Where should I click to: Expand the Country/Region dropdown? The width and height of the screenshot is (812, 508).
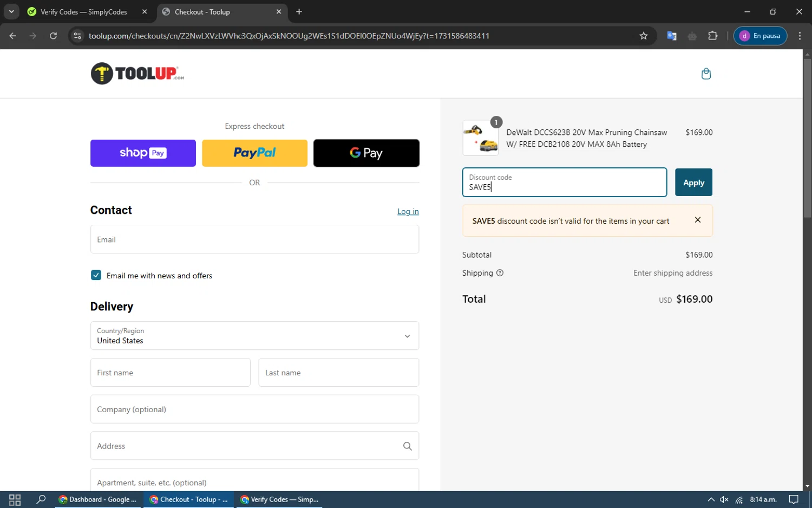tap(254, 336)
